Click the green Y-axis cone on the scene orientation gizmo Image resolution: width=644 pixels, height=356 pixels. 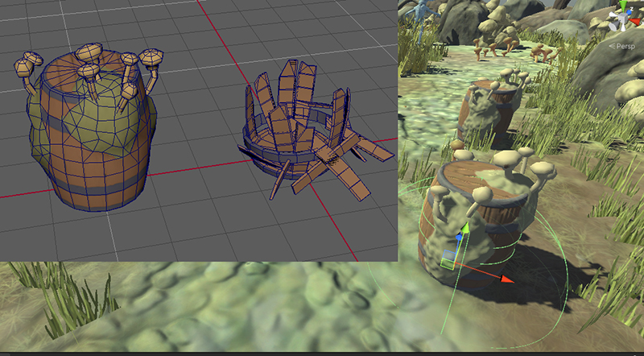pyautogui.click(x=623, y=6)
